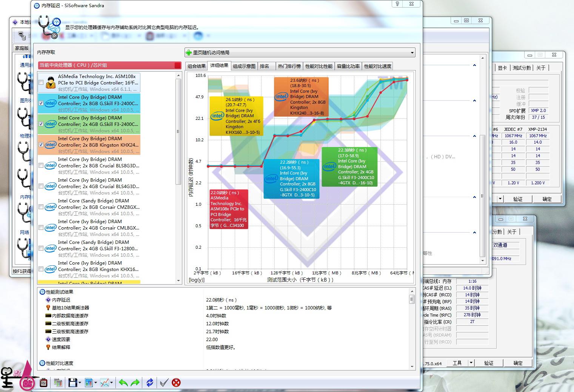The height and width of the screenshot is (392, 574).
Task: Go forward with the green right arrow
Action: pos(135,383)
